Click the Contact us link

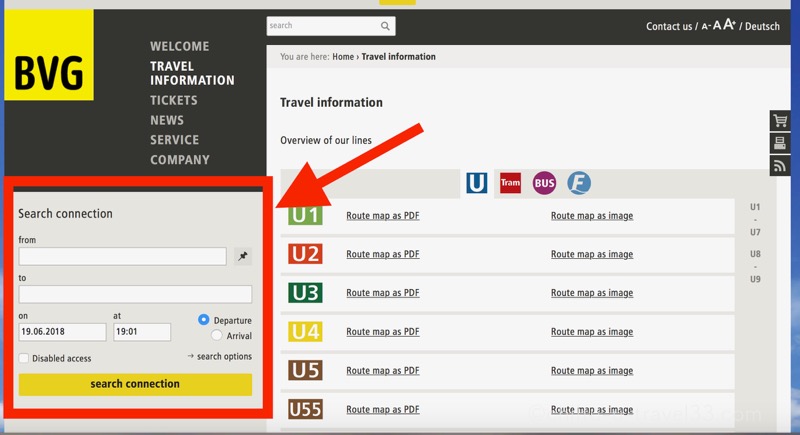(x=669, y=27)
